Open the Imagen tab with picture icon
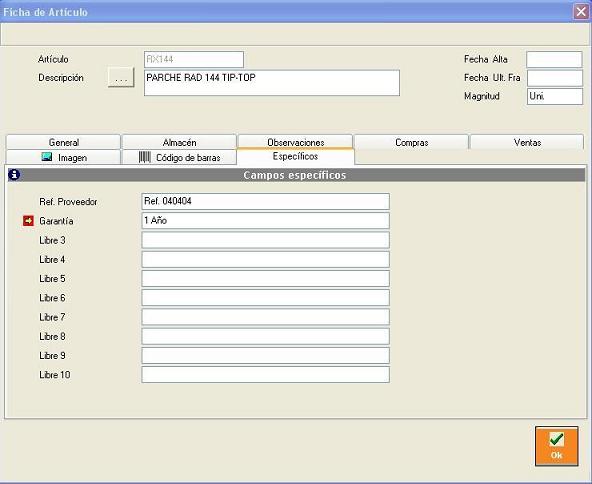 click(63, 157)
